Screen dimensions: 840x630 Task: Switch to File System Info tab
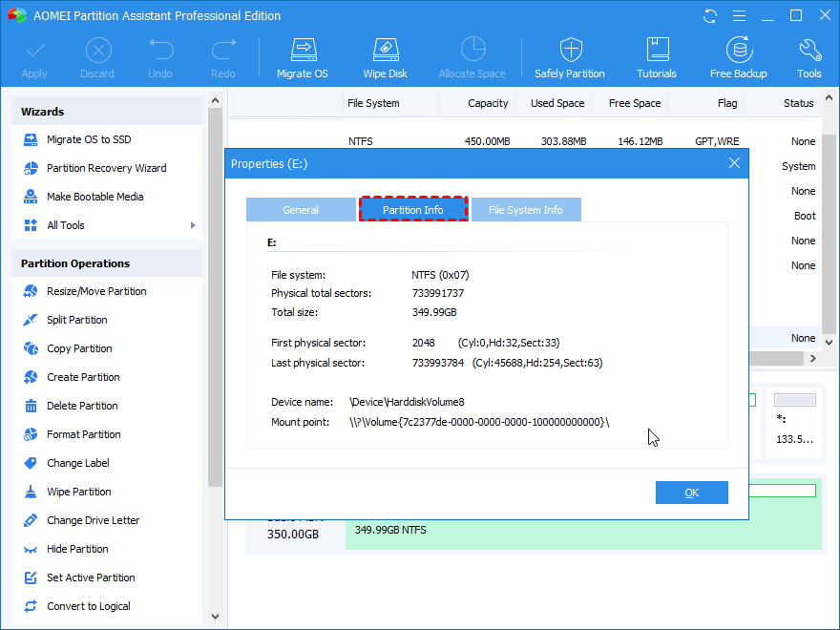pos(526,210)
